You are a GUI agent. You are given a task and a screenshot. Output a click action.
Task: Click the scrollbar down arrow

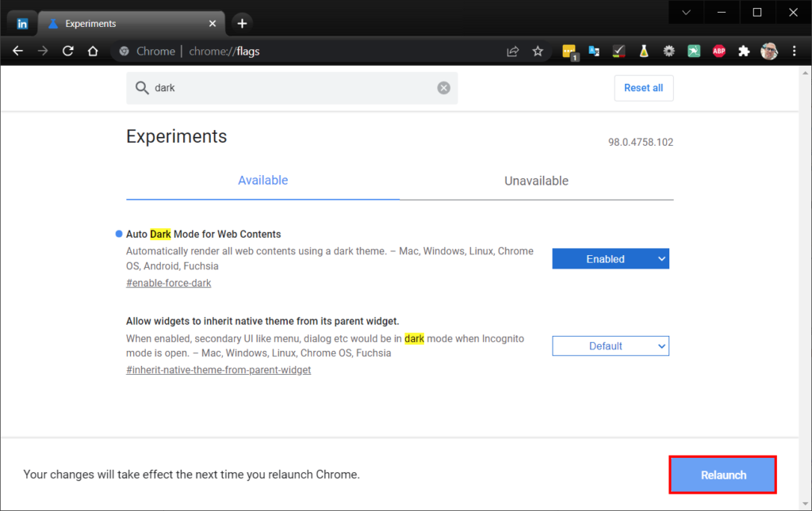[806, 504]
